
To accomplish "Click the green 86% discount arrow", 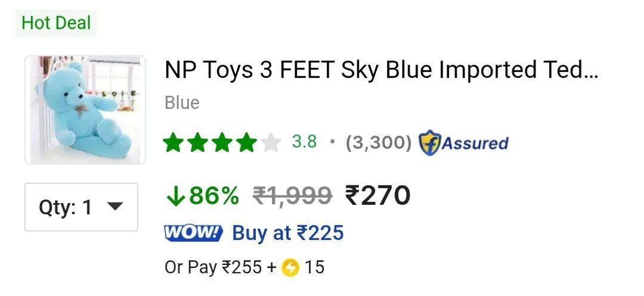I will [175, 195].
